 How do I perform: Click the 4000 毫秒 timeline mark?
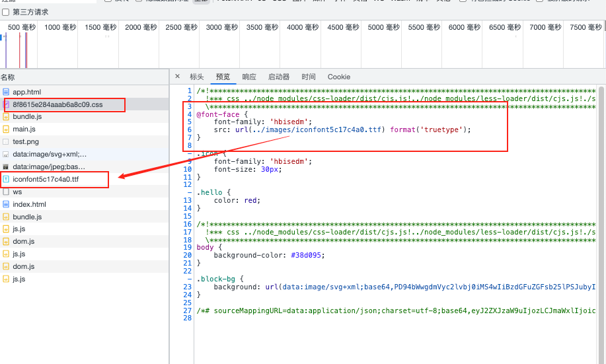303,28
